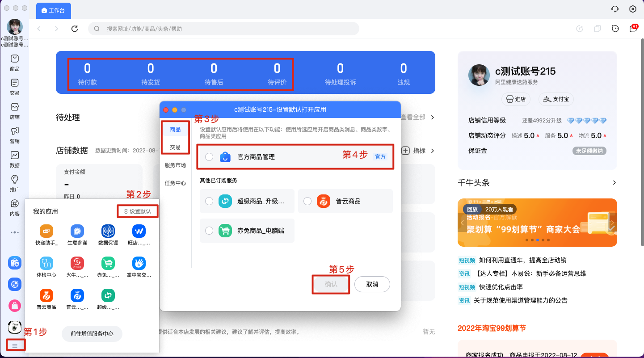Image resolution: width=644 pixels, height=358 pixels.
Task: Switch to the 交易 tab in the dialog
Action: 175,147
